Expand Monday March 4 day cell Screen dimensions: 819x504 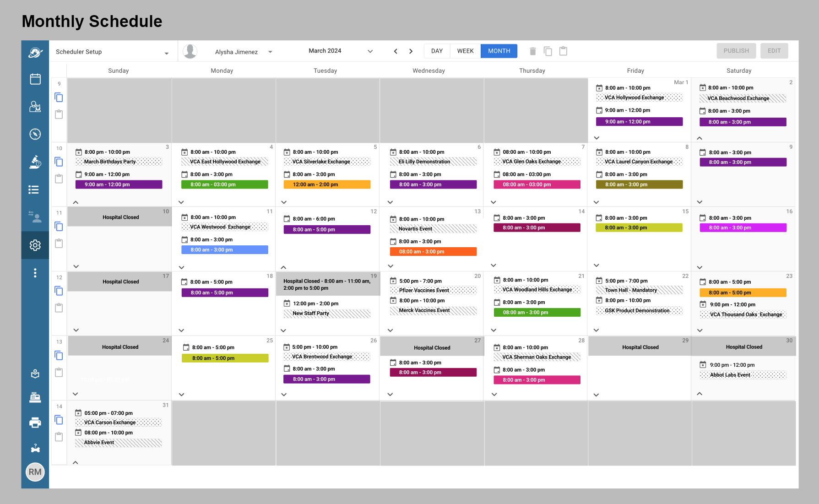click(181, 202)
